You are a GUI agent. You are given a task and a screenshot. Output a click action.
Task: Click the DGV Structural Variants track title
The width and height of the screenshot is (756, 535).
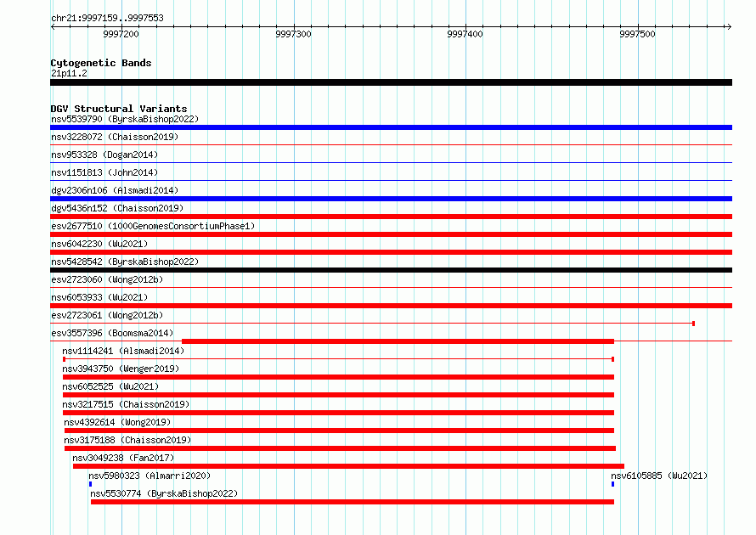119,109
